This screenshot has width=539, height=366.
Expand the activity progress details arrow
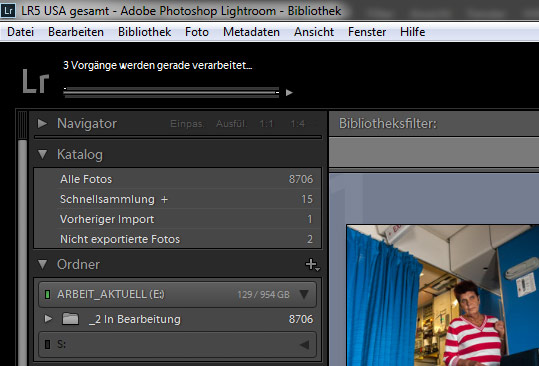(x=289, y=92)
